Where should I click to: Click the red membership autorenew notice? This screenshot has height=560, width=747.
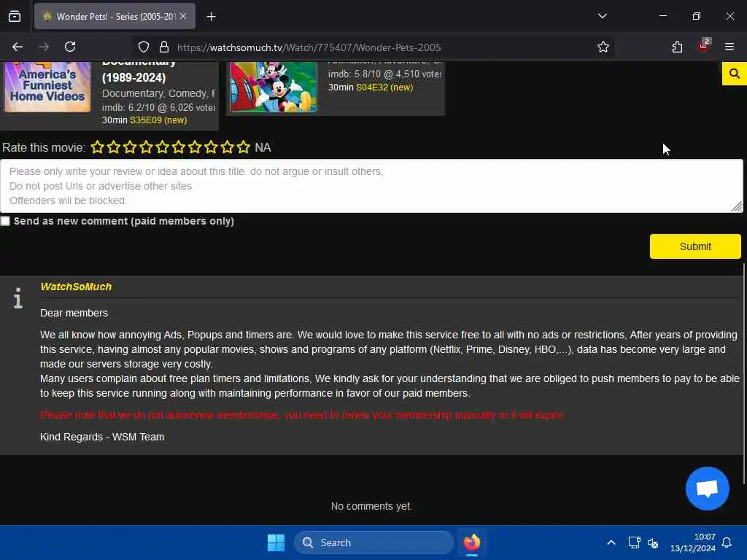pos(303,415)
